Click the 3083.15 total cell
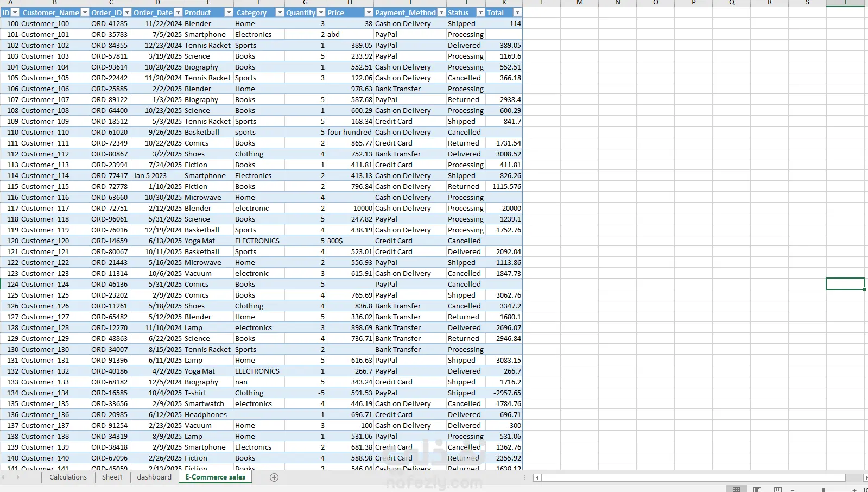868x492 pixels. pos(504,360)
